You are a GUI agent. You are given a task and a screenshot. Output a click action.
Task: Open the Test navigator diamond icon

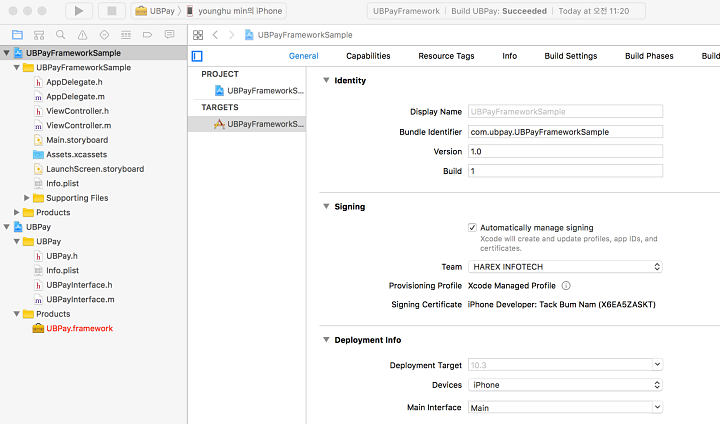tap(104, 35)
